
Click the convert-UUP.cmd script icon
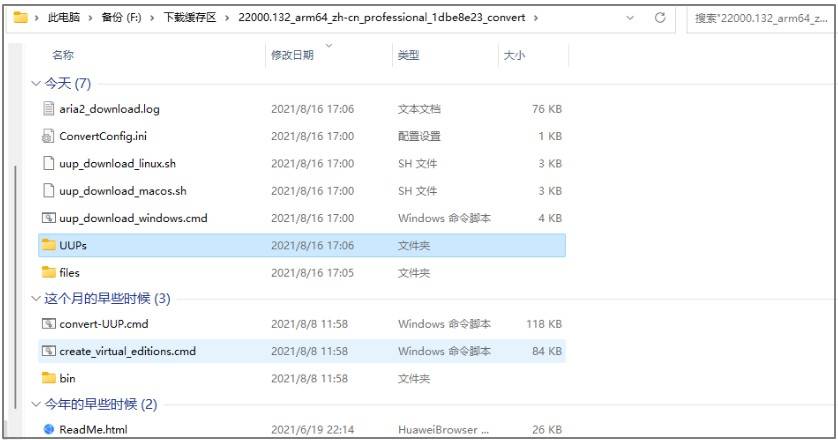(x=49, y=323)
